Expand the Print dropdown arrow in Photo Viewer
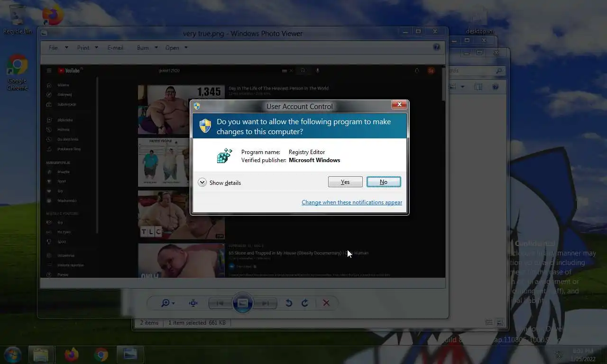The image size is (607, 364). pyautogui.click(x=96, y=47)
